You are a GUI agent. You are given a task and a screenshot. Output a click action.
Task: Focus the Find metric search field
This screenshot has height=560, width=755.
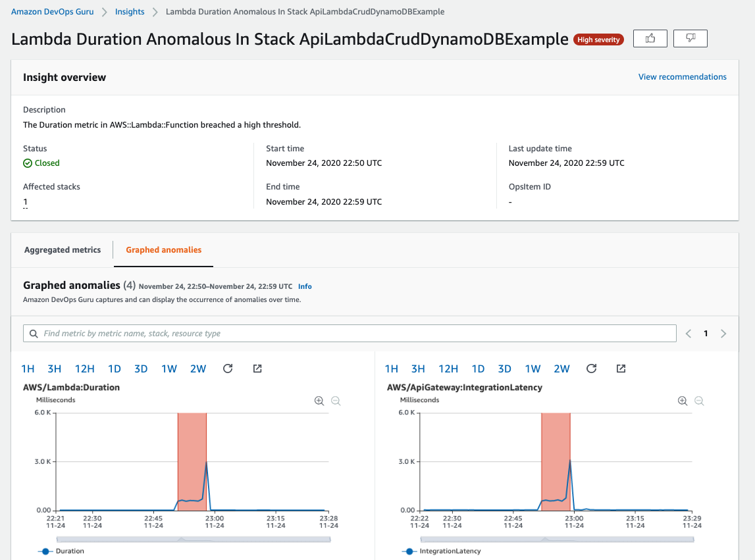[x=350, y=333]
